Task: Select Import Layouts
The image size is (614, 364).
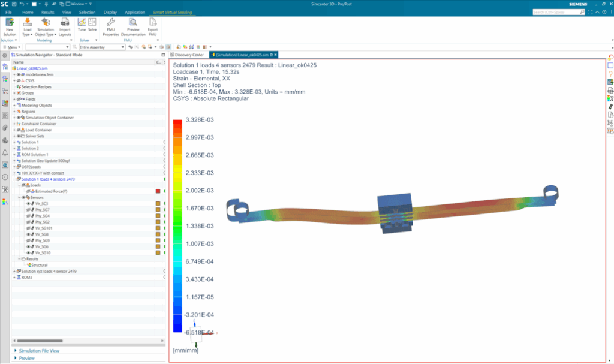Action: point(65,26)
